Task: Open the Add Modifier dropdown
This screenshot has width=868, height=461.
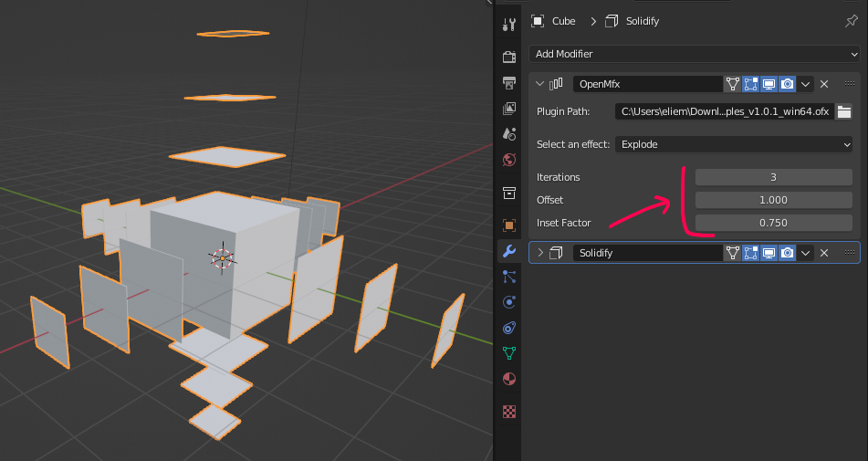Action: pos(694,54)
